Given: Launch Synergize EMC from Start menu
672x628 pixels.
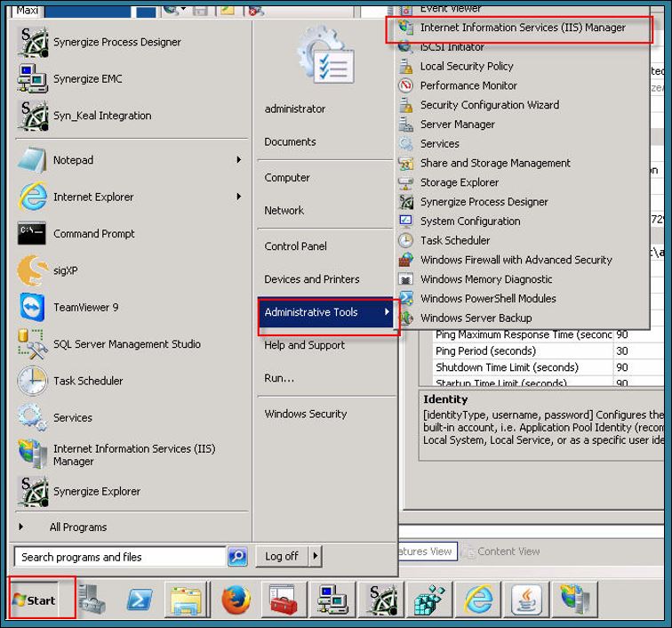Looking at the screenshot, I should pyautogui.click(x=132, y=79).
